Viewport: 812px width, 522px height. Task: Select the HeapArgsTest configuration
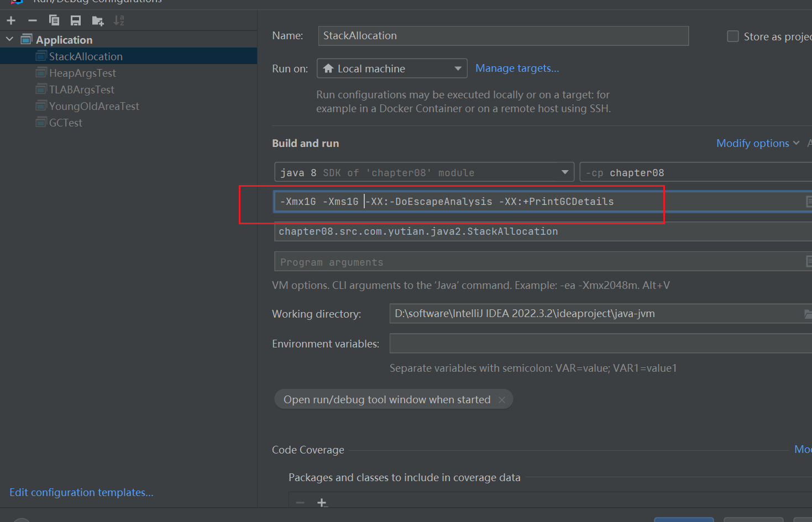click(82, 73)
